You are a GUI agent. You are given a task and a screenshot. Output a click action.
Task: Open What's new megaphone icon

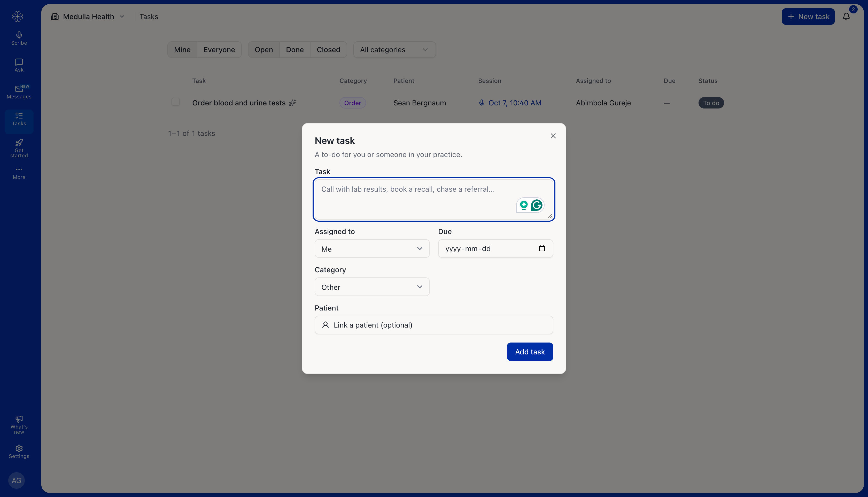(x=19, y=425)
